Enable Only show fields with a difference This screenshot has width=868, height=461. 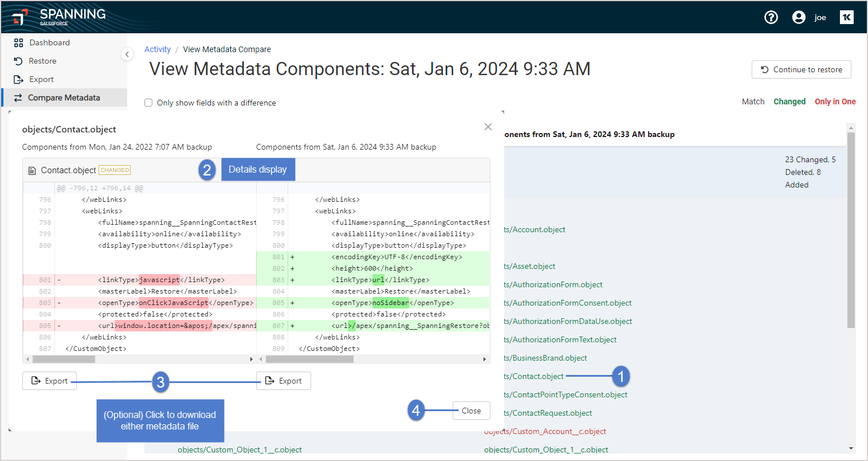coord(148,103)
